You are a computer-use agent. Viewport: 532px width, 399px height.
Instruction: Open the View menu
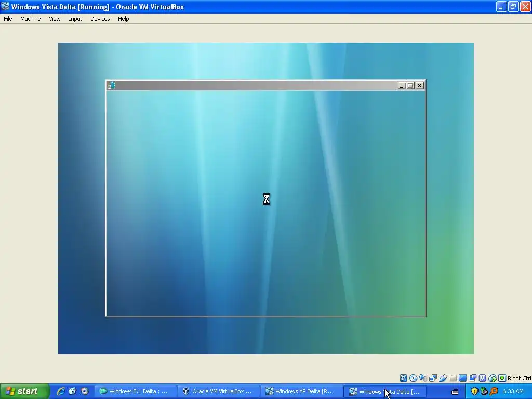click(x=55, y=19)
